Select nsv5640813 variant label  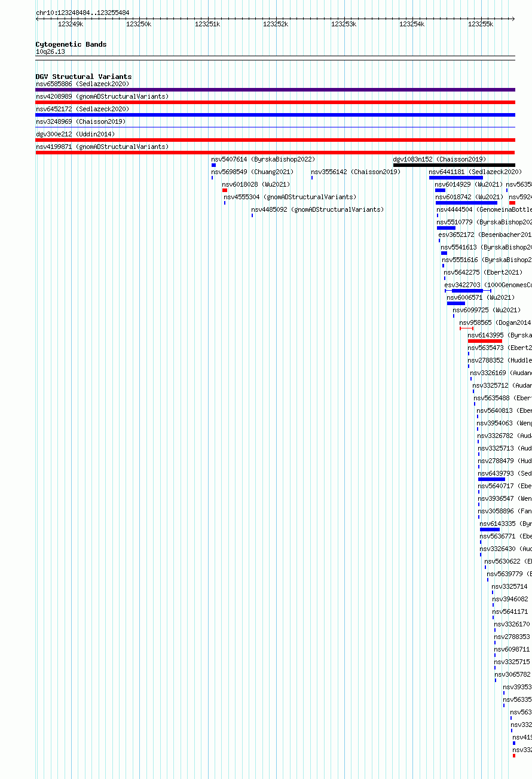coord(505,410)
